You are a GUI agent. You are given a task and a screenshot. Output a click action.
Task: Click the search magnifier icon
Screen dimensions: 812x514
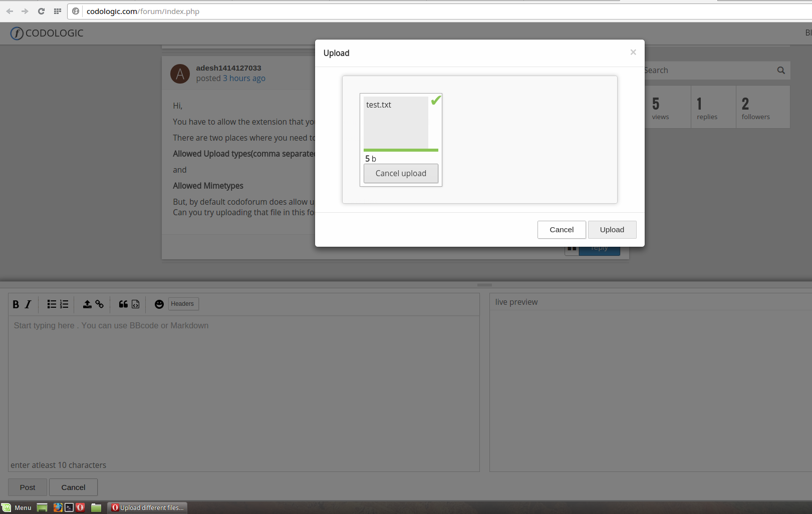point(781,71)
